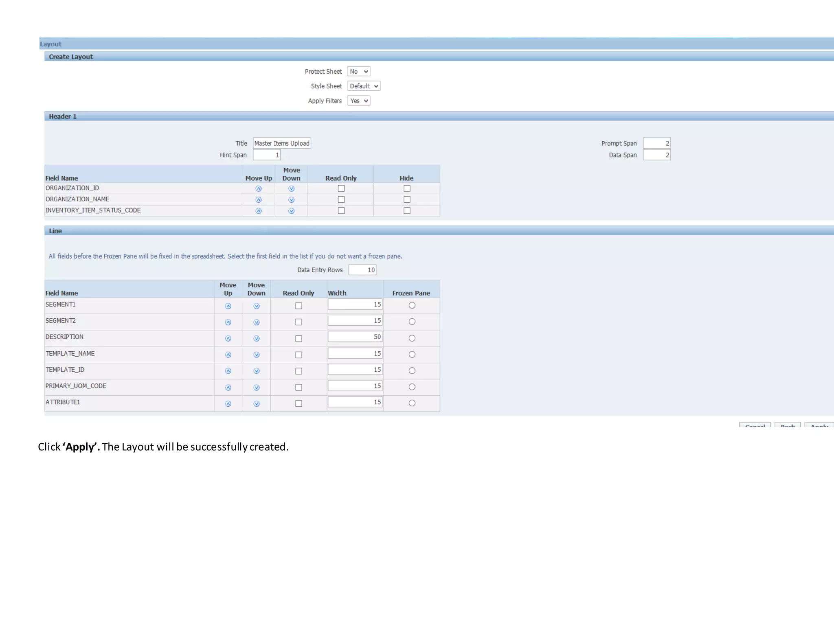Image resolution: width=834 pixels, height=644 pixels.
Task: Open the Apply Filters dropdown
Action: 359,101
